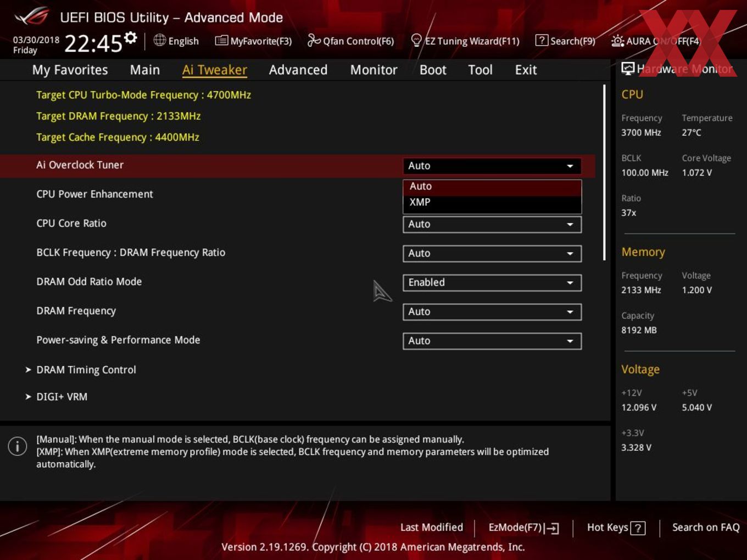Open the Ai Tweaker tab

click(x=215, y=70)
